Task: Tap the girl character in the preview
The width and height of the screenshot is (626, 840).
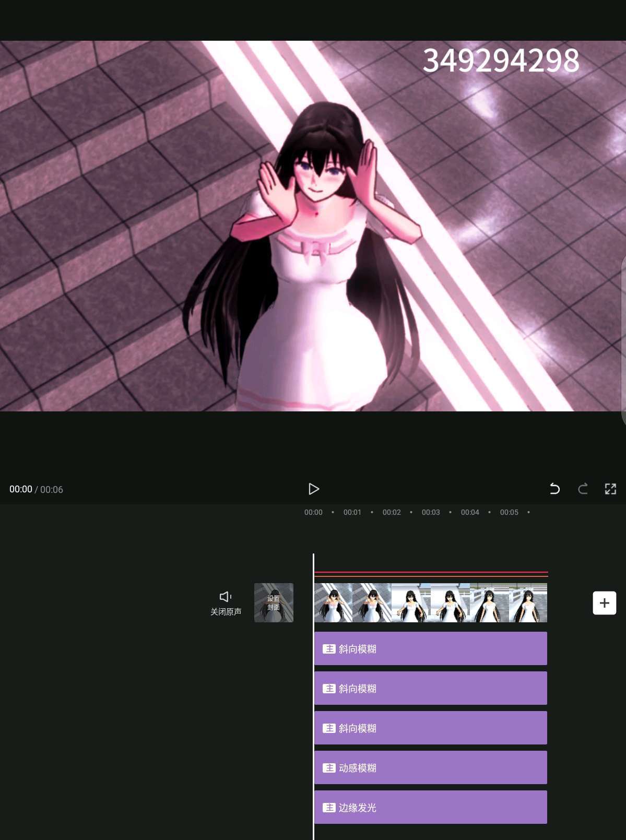Action: click(x=313, y=251)
